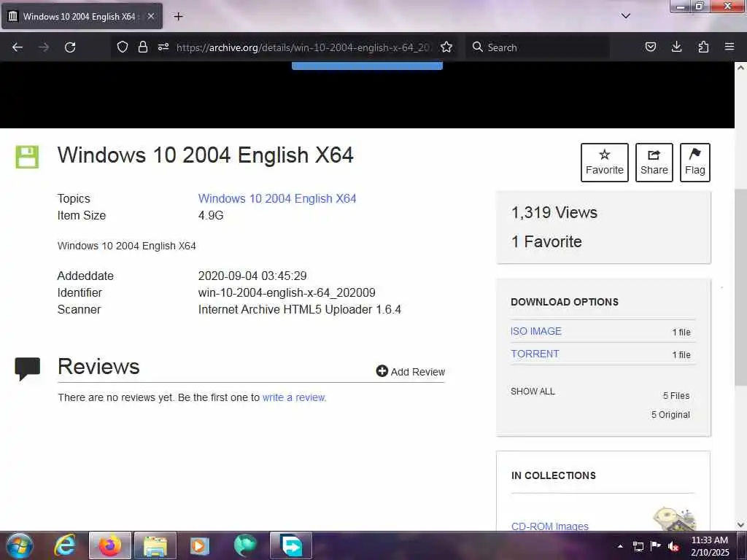747x560 pixels.
Task: Click the network tray icon
Action: click(638, 546)
